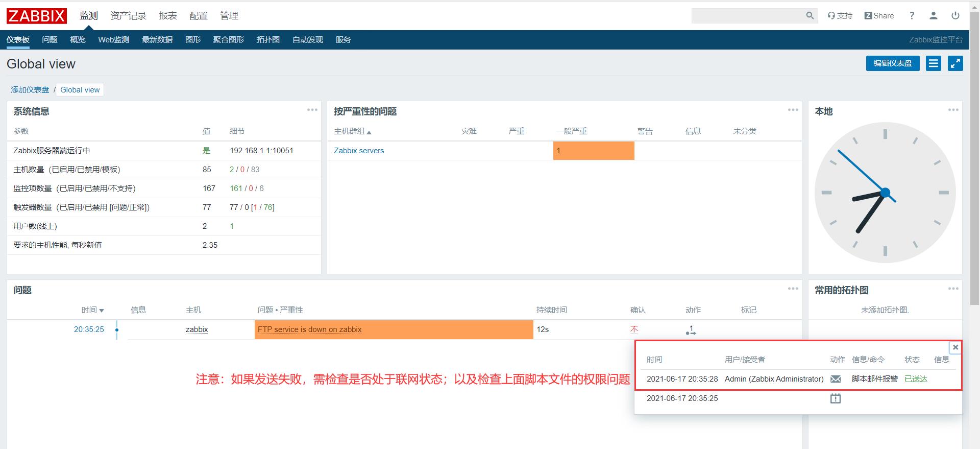This screenshot has height=449, width=980.
Task: Click Admin (Zabbix Administrator) recipient
Action: coord(774,379)
